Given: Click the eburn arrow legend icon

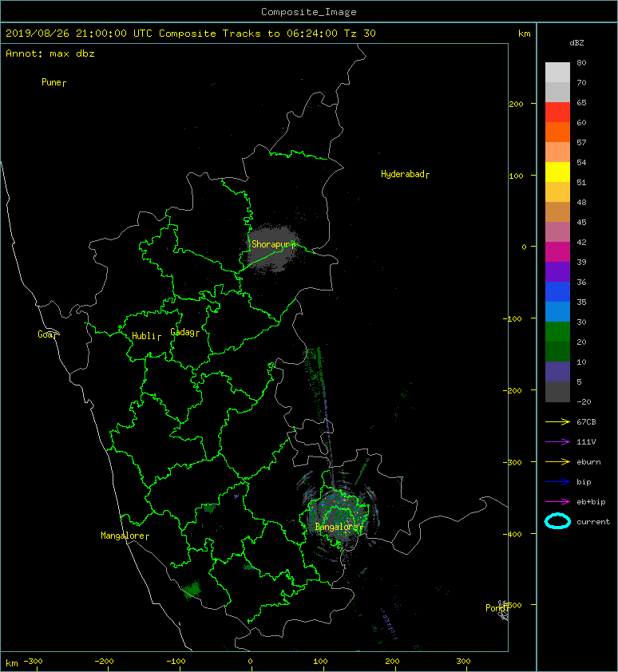Looking at the screenshot, I should (557, 462).
